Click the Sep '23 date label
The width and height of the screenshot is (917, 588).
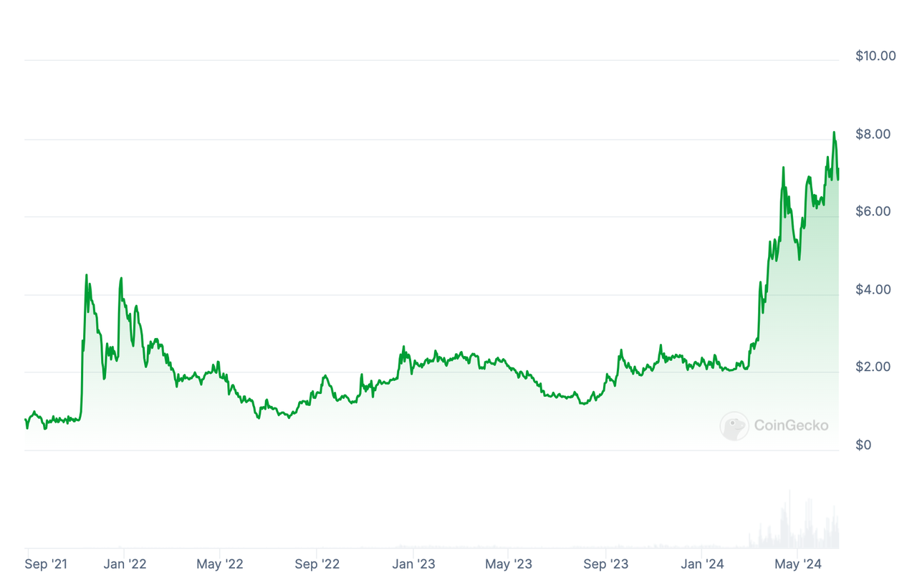605,564
